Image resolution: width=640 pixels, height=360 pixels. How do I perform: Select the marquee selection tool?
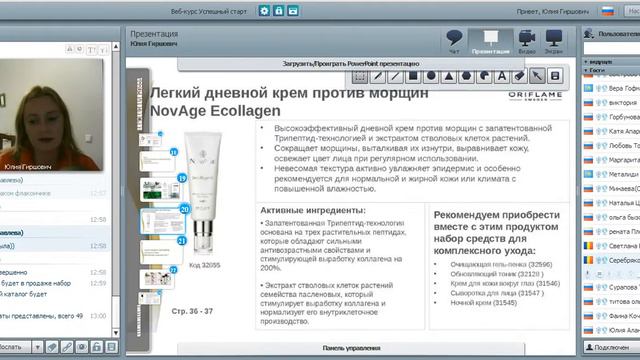(x=360, y=76)
